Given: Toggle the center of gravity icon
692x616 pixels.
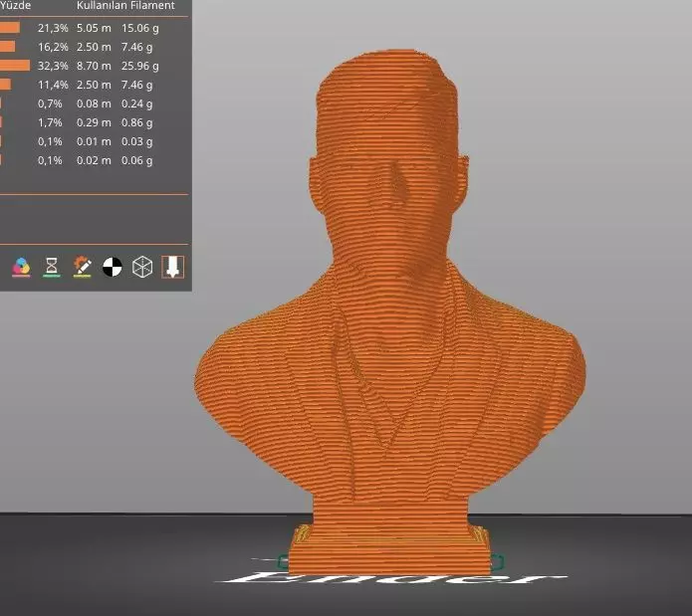Looking at the screenshot, I should coord(113,268).
